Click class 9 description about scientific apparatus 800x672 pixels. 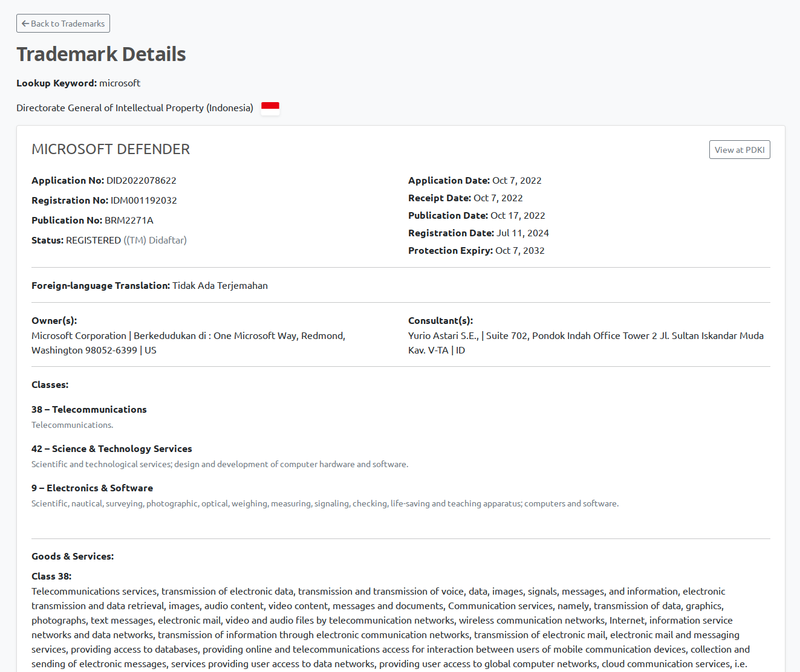(325, 504)
